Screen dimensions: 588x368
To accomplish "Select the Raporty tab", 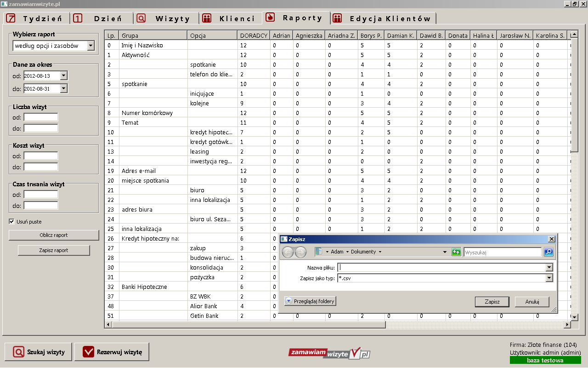I will point(296,17).
